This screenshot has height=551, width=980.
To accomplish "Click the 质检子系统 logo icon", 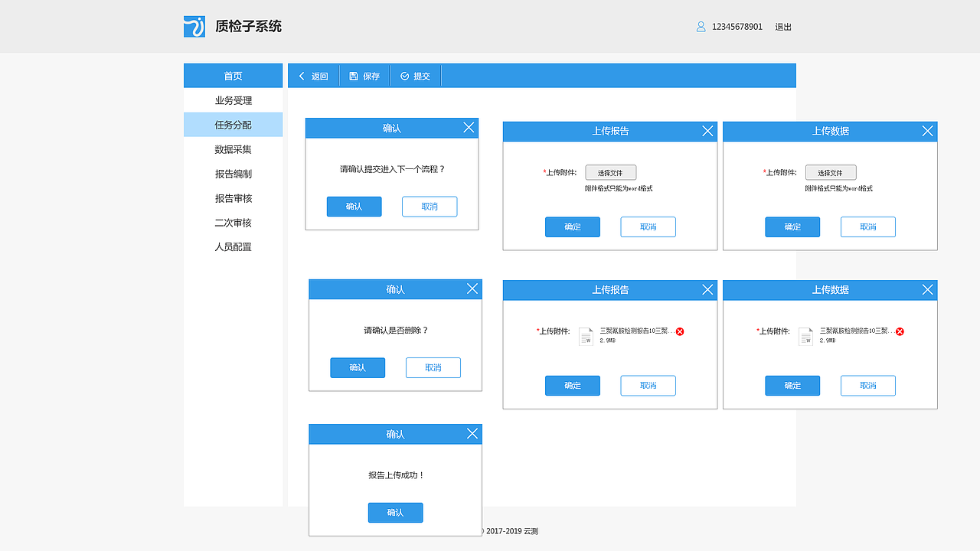I will (x=194, y=26).
